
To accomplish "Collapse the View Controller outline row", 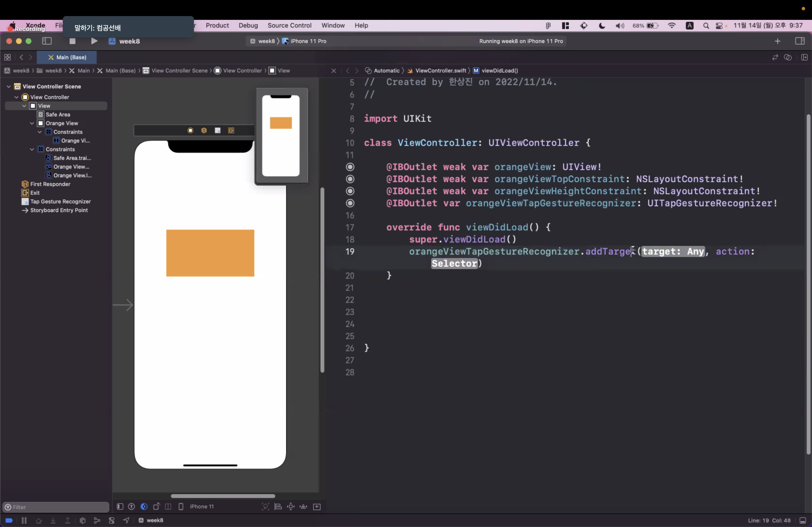I will [x=16, y=97].
